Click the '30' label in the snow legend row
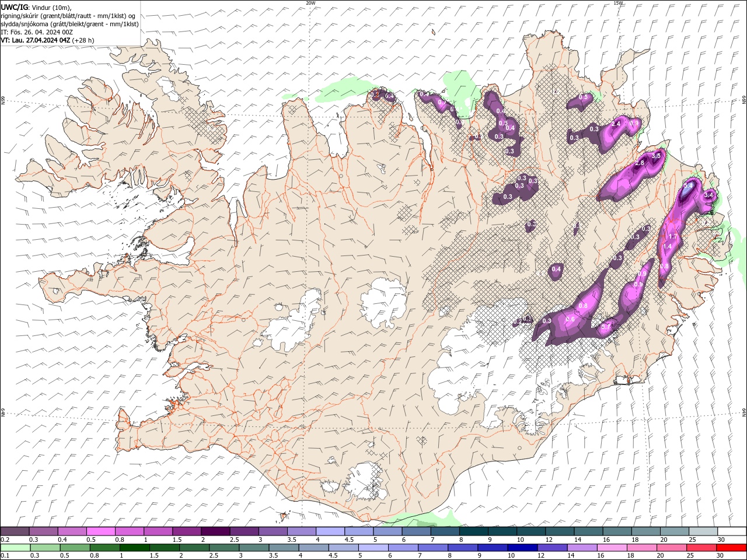This screenshot has width=747, height=560. coord(721,540)
